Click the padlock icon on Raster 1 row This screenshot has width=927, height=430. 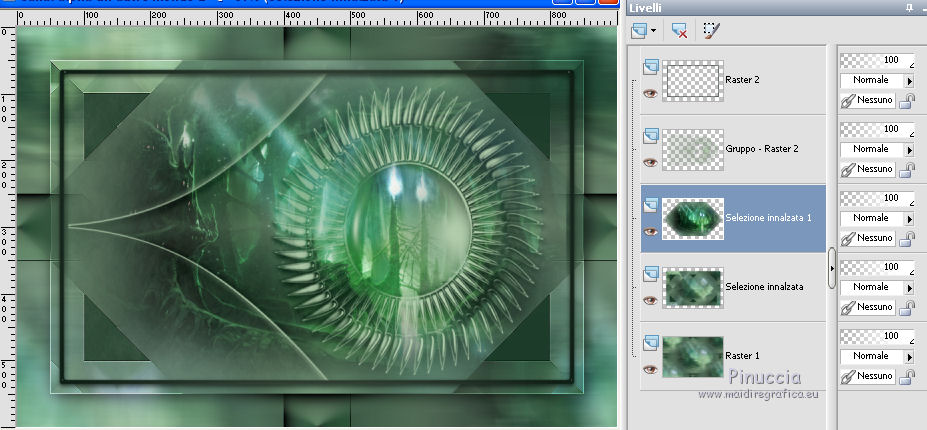pyautogui.click(x=907, y=376)
